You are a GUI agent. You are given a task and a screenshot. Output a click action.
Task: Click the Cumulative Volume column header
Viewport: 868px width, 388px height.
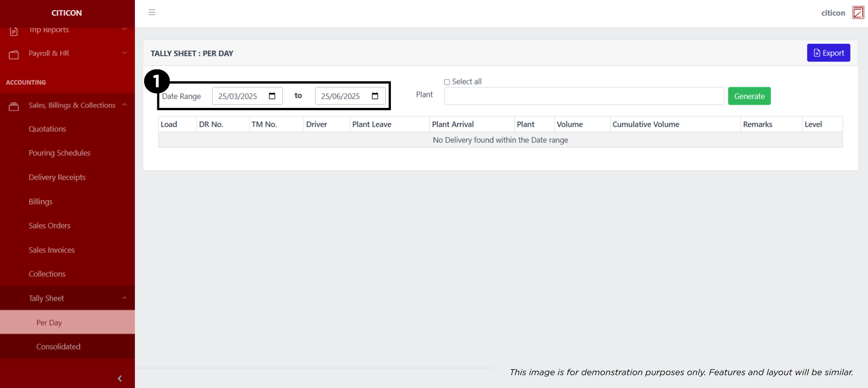click(x=645, y=124)
